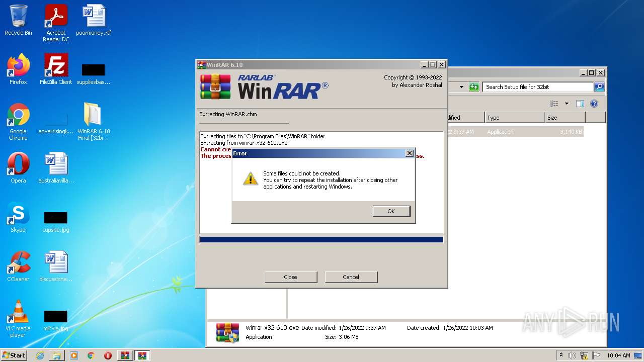
Task: Launch Firefox from desktop
Action: [18, 69]
